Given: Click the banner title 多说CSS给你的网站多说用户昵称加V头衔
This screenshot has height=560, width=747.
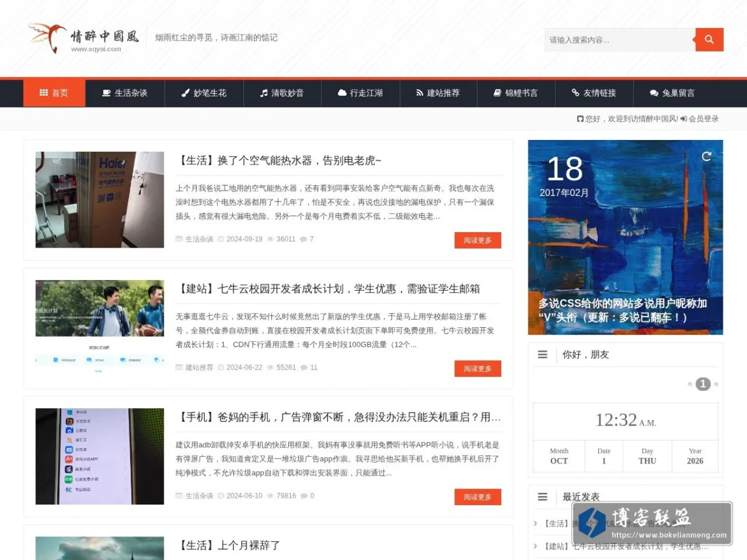Looking at the screenshot, I should [x=622, y=310].
